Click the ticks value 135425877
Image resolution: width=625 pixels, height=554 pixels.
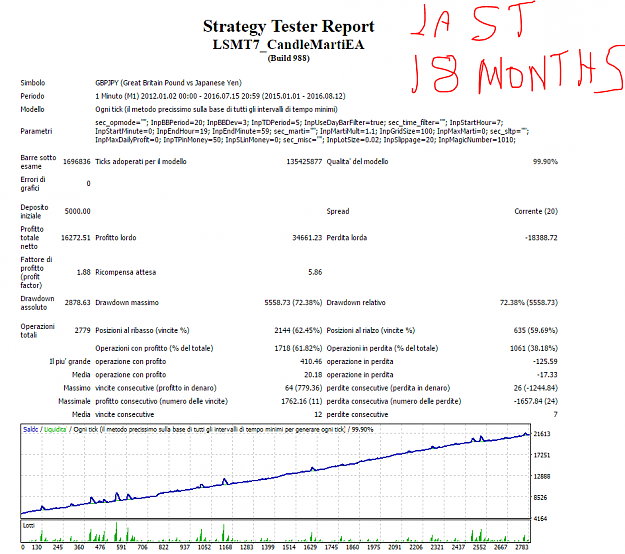304,161
